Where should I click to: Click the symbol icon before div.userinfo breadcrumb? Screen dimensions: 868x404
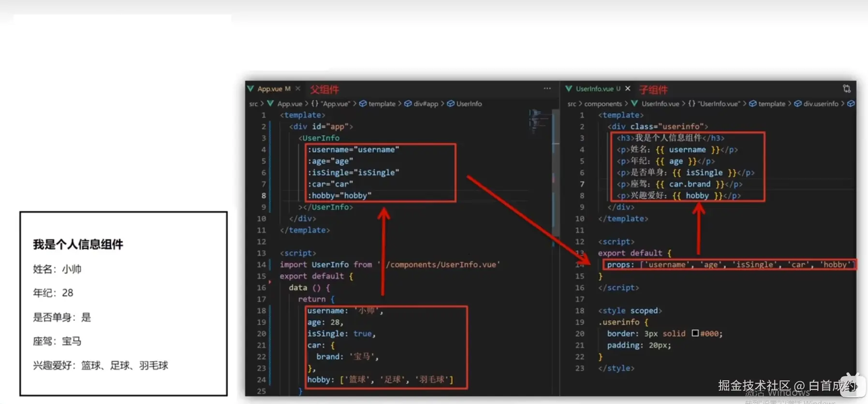click(x=798, y=104)
